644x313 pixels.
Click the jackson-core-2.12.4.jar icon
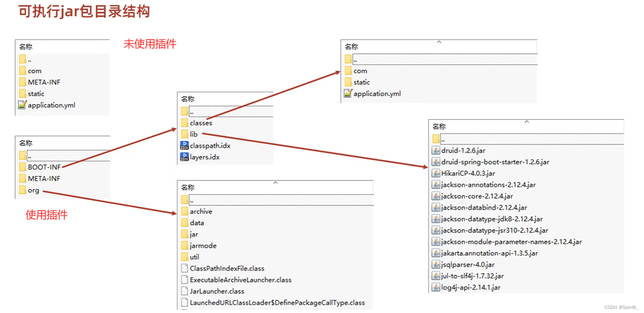436,196
